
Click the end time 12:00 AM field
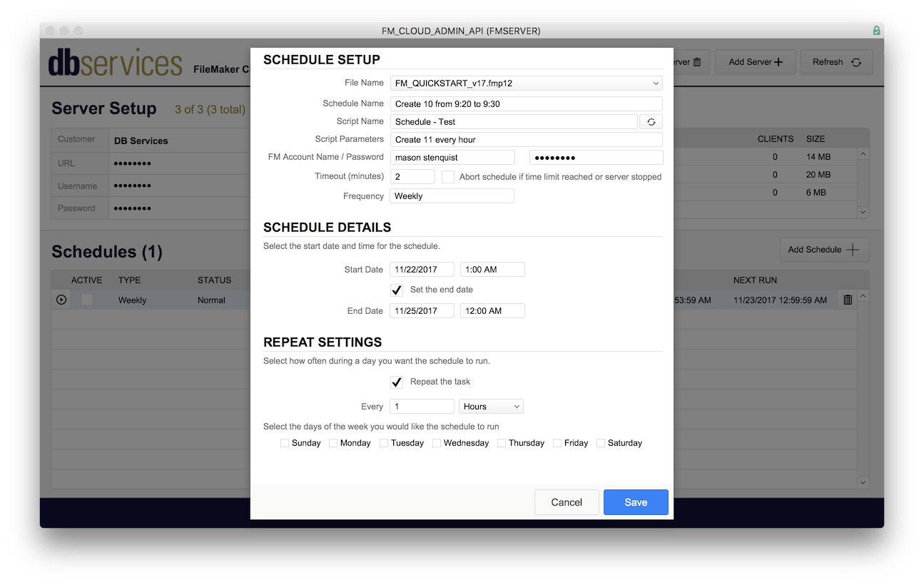tap(492, 311)
